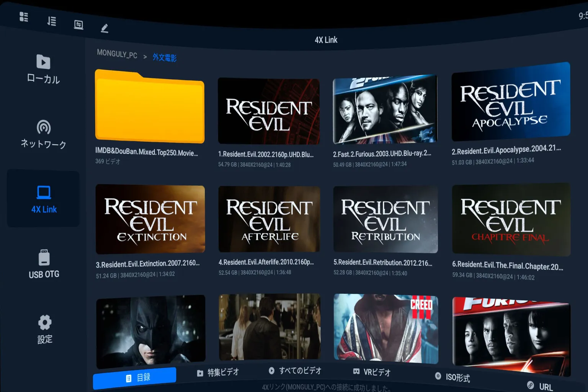Open the ネットワーク network section
The height and width of the screenshot is (392, 588).
pos(43,134)
